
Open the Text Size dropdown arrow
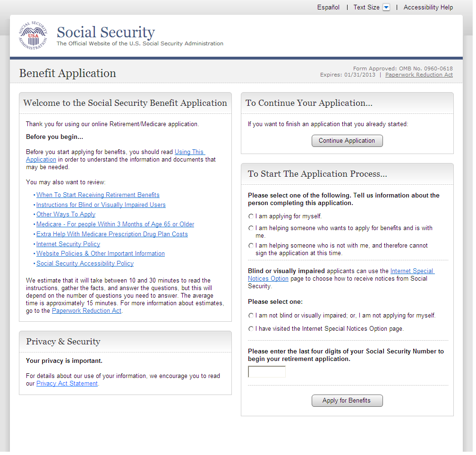point(386,7)
